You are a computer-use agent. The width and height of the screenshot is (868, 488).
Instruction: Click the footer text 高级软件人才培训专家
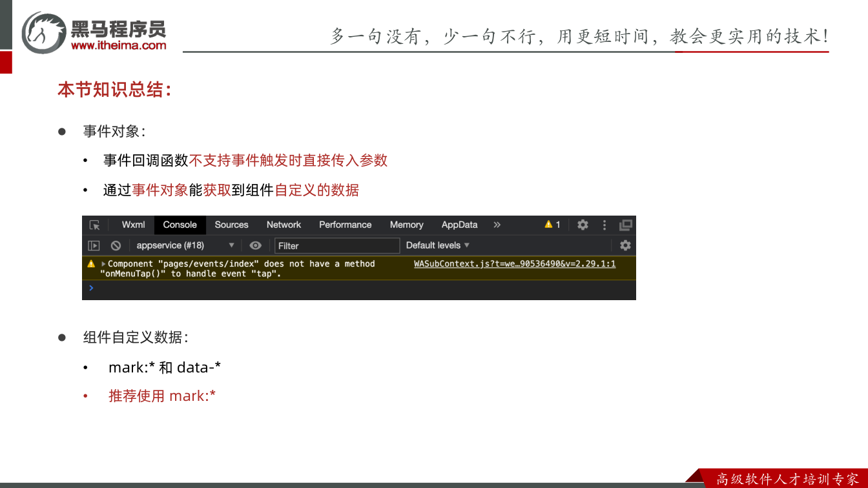[x=787, y=479]
